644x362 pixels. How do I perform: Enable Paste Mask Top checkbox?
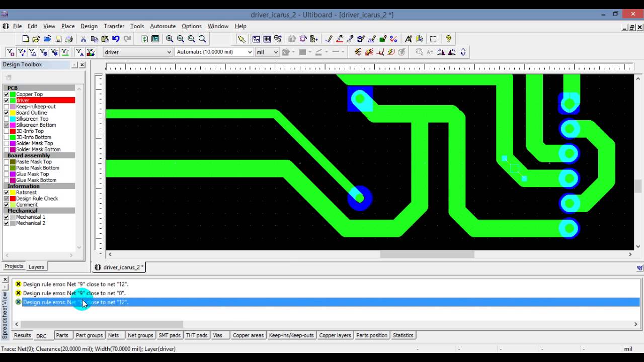click(7, 162)
